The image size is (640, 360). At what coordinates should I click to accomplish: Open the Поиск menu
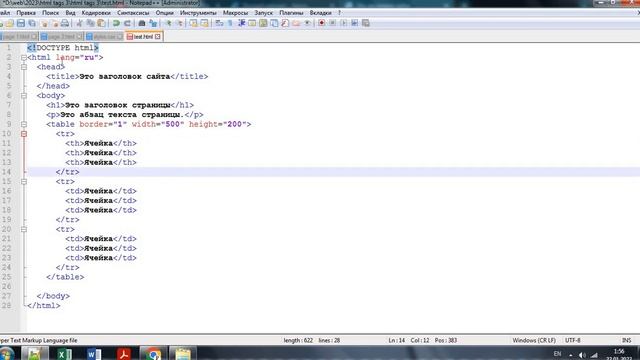pos(51,13)
